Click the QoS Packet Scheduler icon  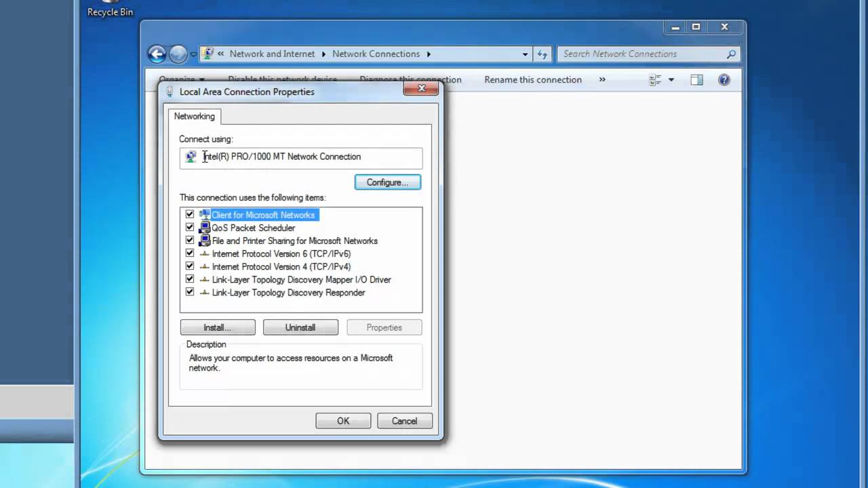coord(205,228)
